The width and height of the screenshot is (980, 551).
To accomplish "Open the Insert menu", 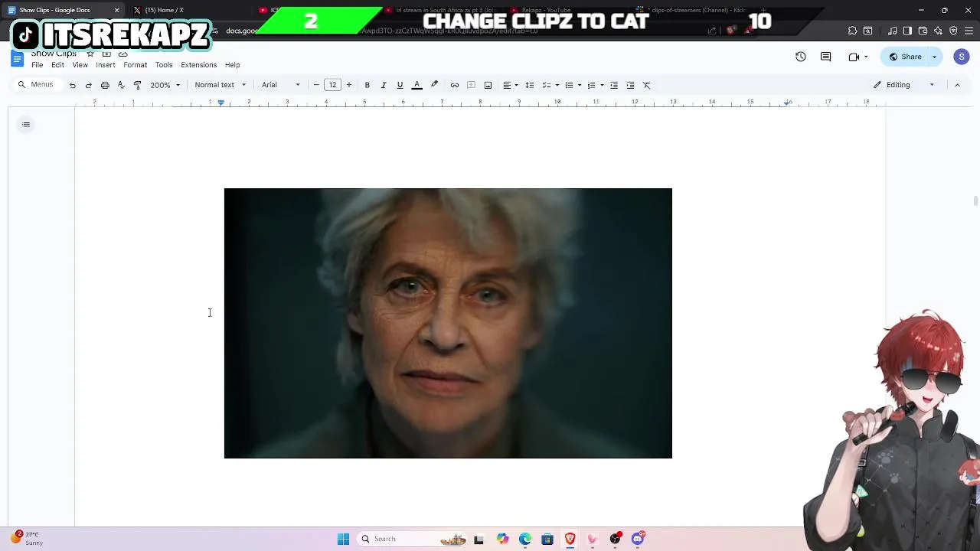I will (x=106, y=65).
